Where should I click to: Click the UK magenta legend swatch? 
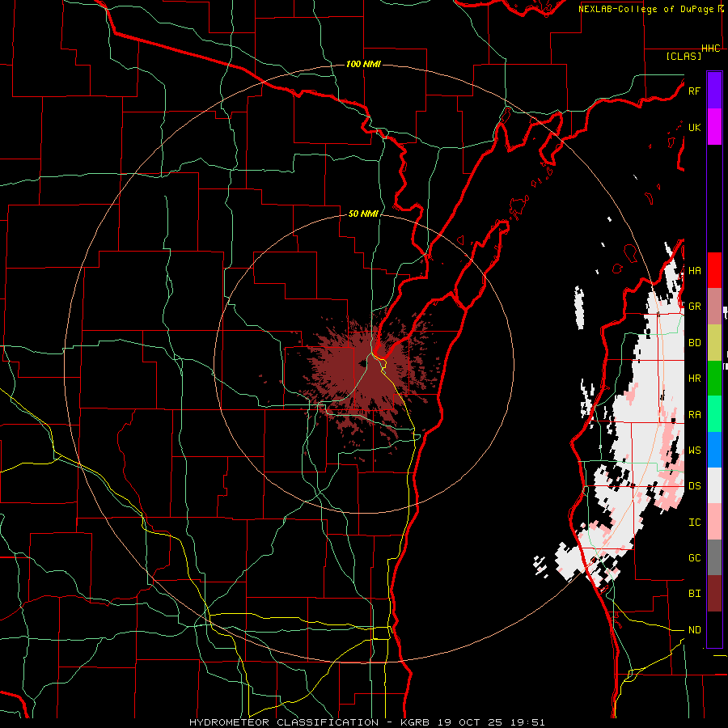click(x=714, y=127)
